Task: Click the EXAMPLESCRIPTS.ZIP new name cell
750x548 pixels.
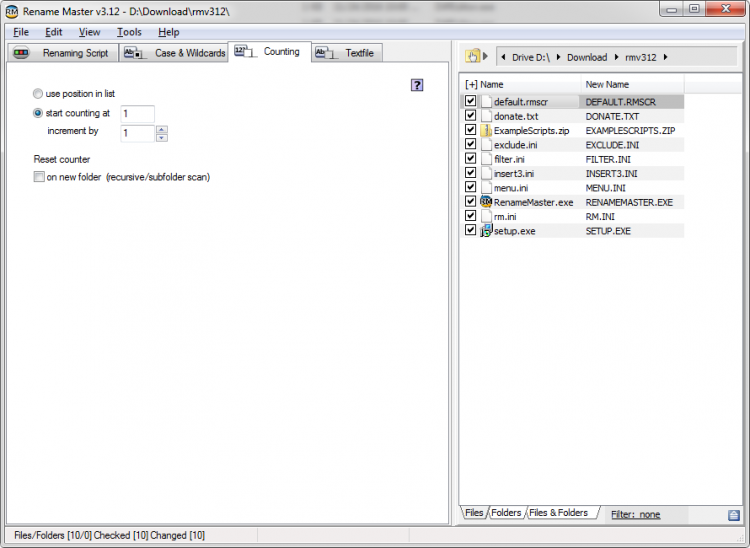Action: click(x=630, y=131)
